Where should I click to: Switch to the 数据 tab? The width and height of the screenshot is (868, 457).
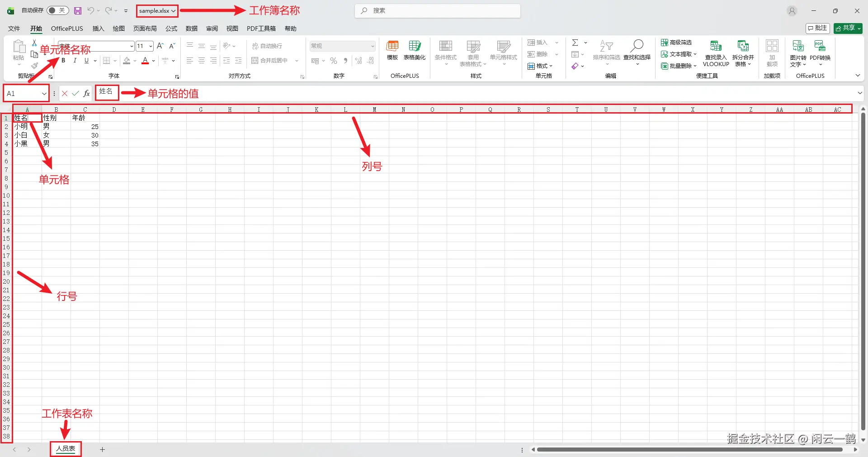(x=192, y=29)
